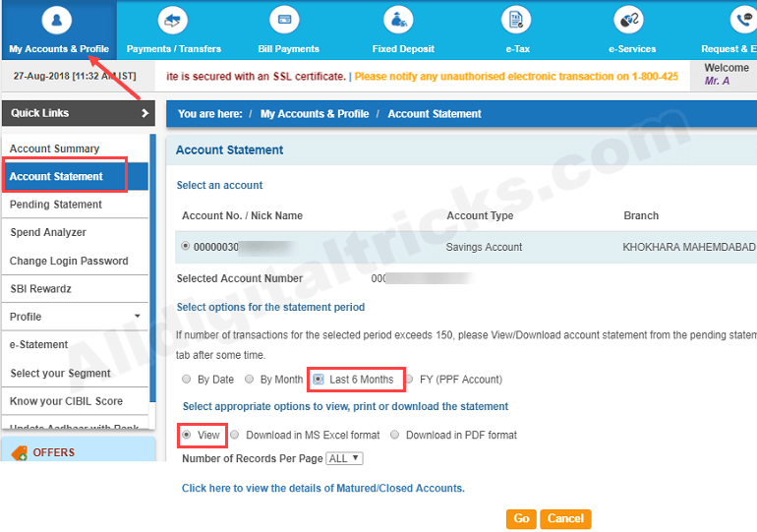
Task: Select the View radio option
Action: (x=187, y=435)
